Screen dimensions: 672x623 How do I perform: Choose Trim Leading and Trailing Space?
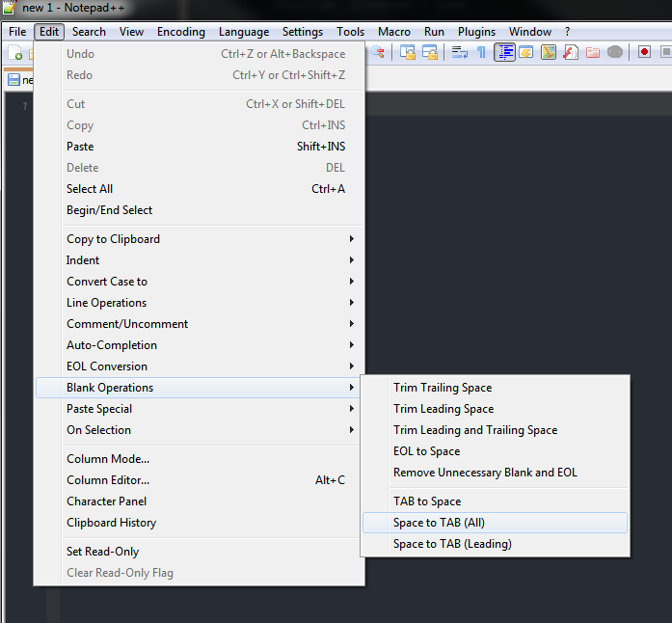click(x=495, y=430)
